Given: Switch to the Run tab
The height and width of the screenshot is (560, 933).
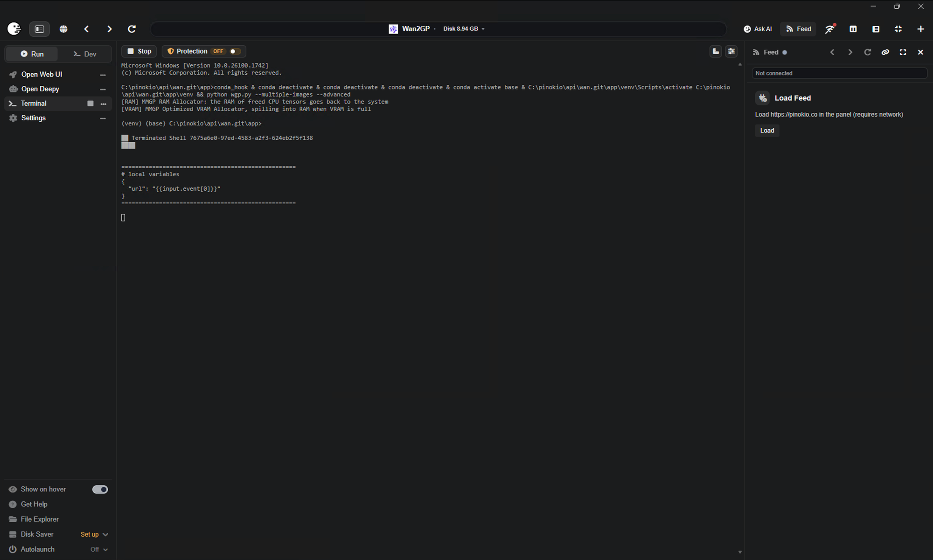Looking at the screenshot, I should [32, 54].
